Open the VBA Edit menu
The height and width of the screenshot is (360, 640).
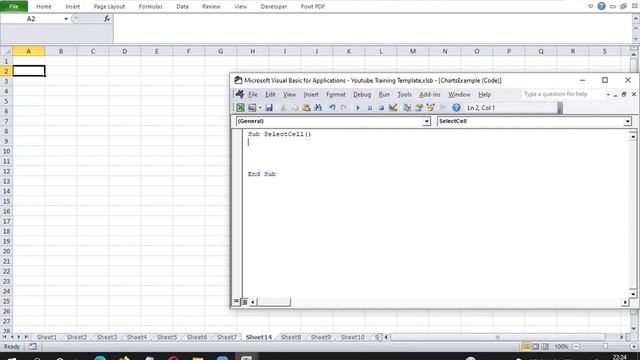270,94
